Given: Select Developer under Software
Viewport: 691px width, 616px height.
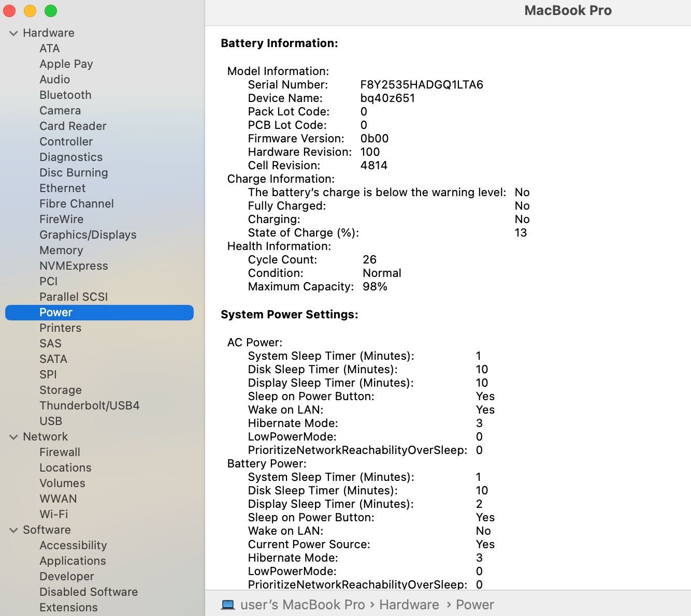Looking at the screenshot, I should 67,576.
